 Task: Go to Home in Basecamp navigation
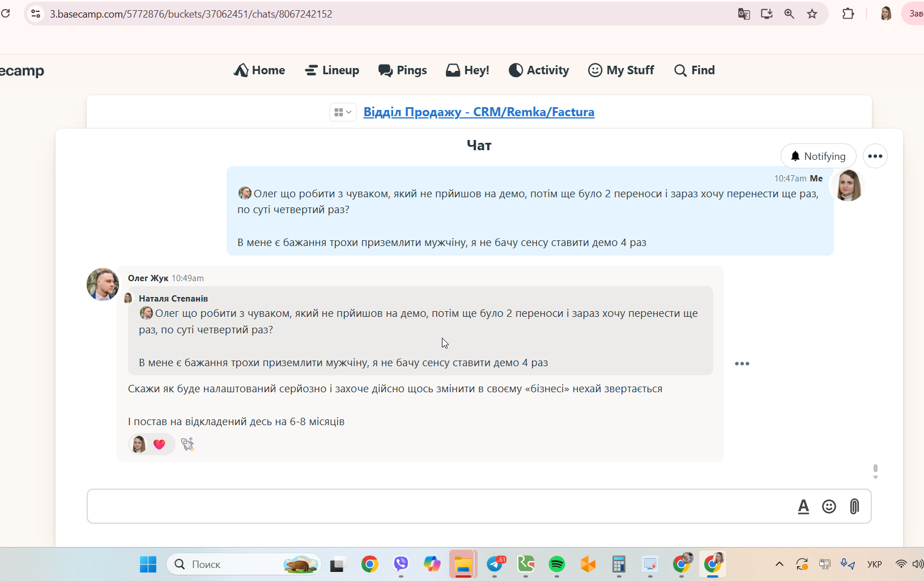coord(259,70)
